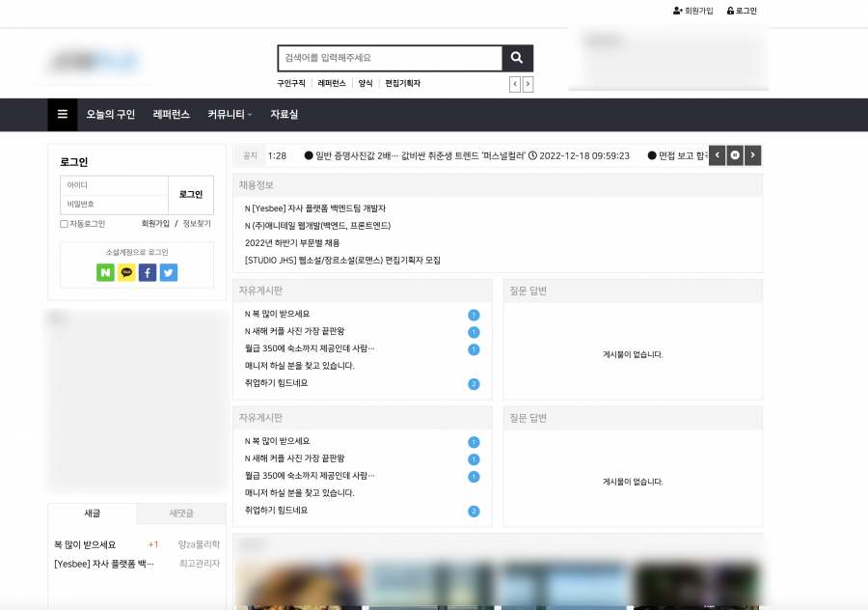Show previous notice in ticker
Image resolution: width=868 pixels, height=610 pixels.
pyautogui.click(x=717, y=155)
